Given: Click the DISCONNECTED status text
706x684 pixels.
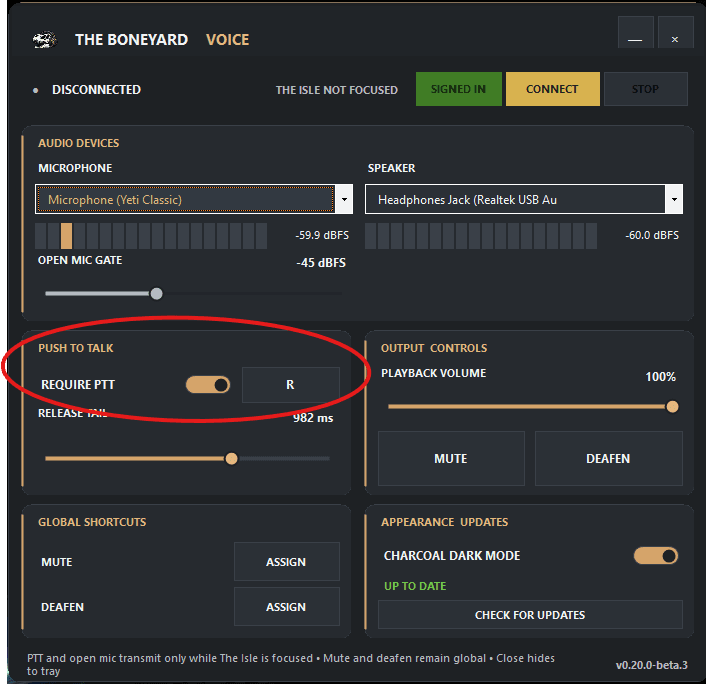Looking at the screenshot, I should pos(96,90).
